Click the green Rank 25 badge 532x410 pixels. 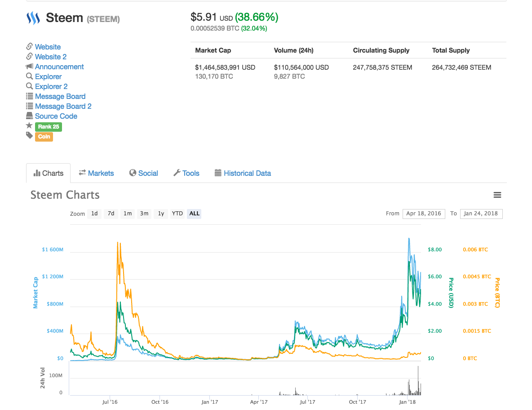49,127
